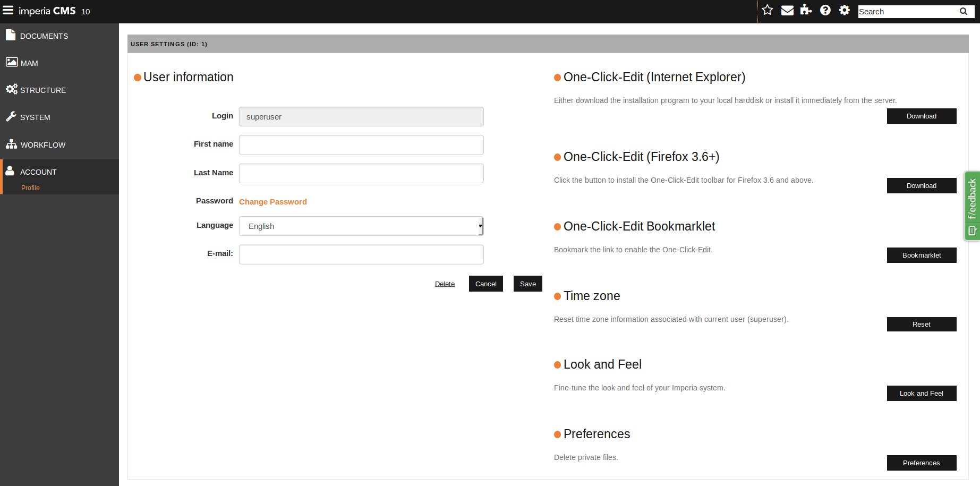Click the favorites star icon
This screenshot has height=486, width=980.
coord(767,10)
